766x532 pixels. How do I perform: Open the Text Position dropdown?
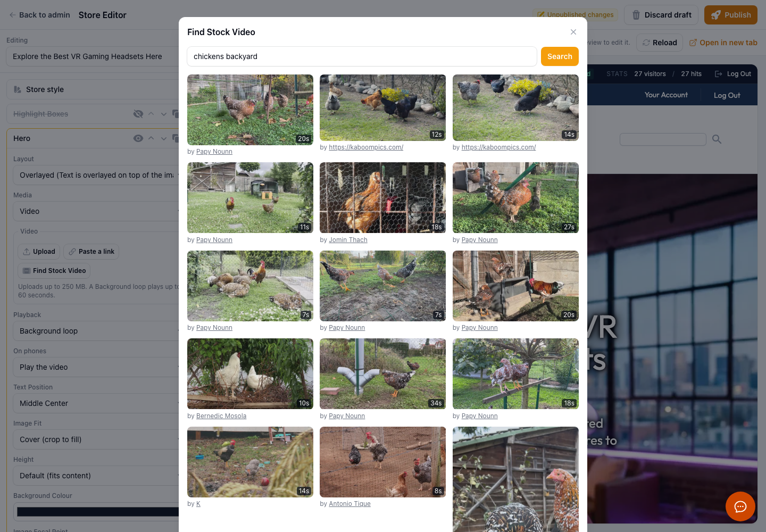click(96, 403)
